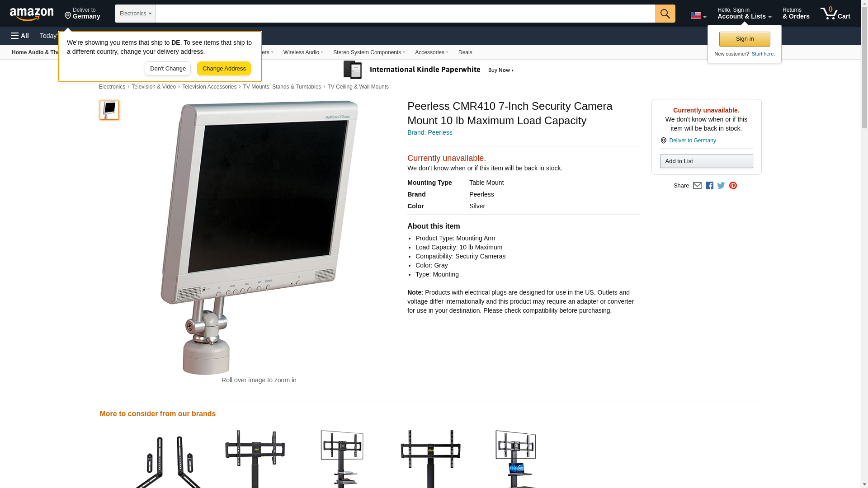This screenshot has height=488, width=868.
Task: Share product on Pinterest icon
Action: (733, 186)
